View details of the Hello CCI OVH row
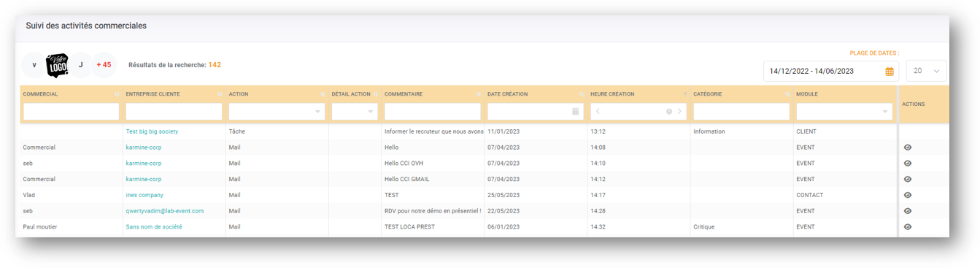The height and width of the screenshot is (268, 980). point(908,164)
